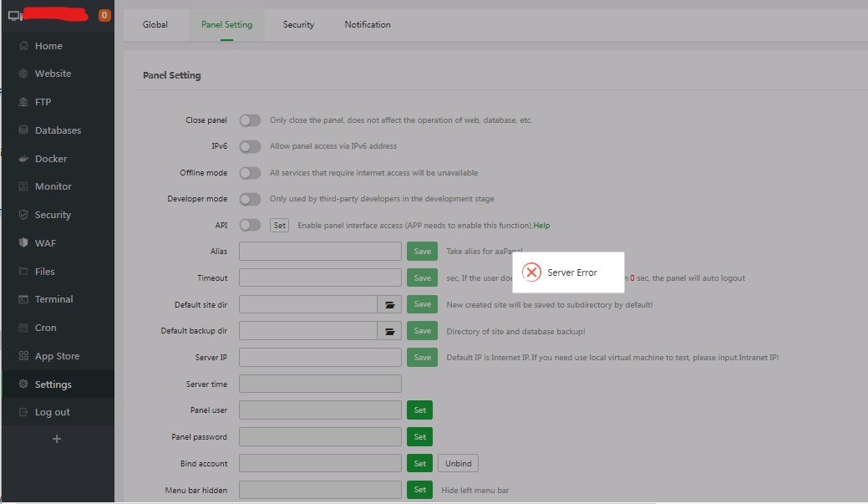The height and width of the screenshot is (504, 868).
Task: Open the Notification tab
Action: (368, 24)
